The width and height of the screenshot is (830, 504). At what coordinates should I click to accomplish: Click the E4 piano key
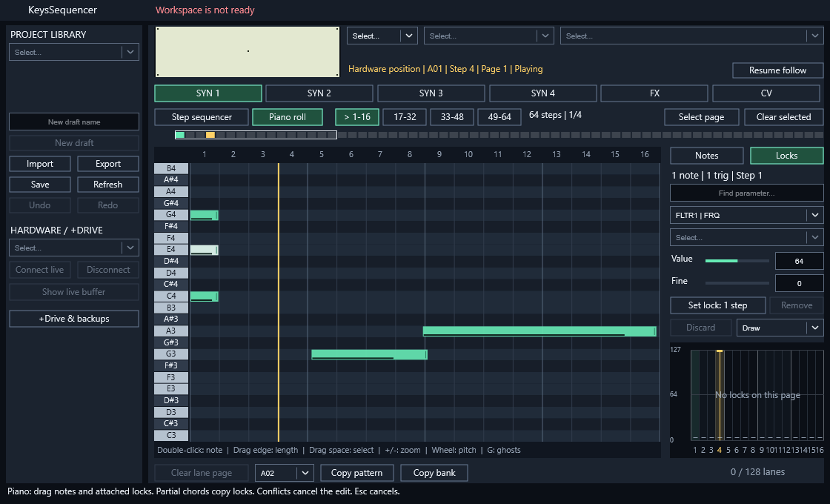[171, 249]
